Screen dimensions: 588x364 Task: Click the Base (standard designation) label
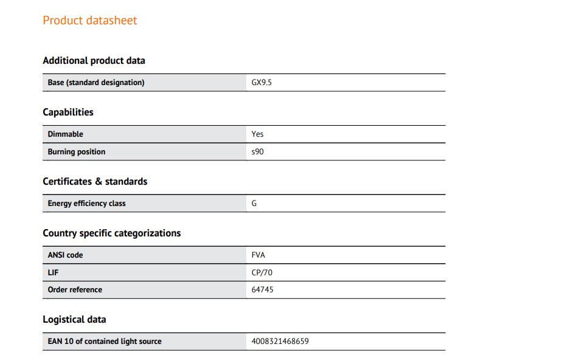click(96, 83)
